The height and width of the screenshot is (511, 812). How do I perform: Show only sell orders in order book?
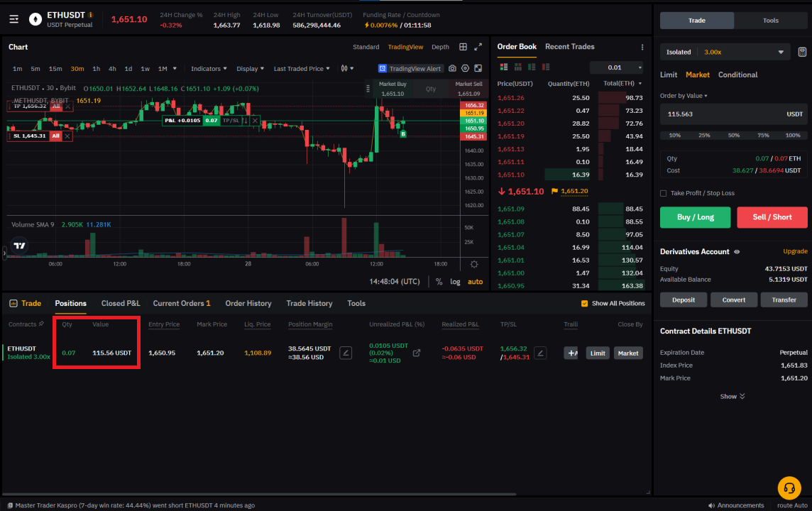click(545, 67)
